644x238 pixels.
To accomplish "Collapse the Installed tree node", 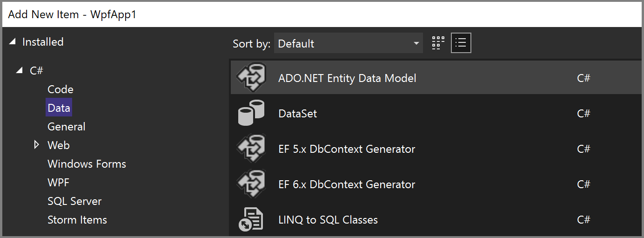I will coord(12,42).
